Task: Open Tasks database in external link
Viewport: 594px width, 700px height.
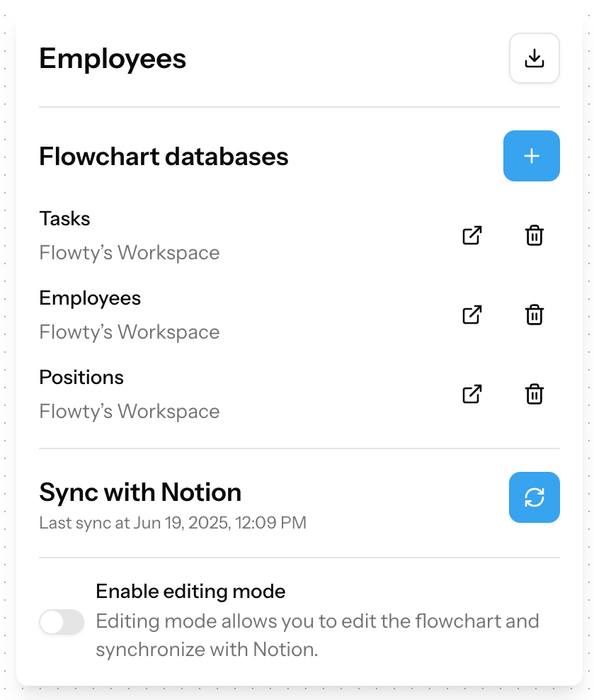Action: pyautogui.click(x=472, y=235)
